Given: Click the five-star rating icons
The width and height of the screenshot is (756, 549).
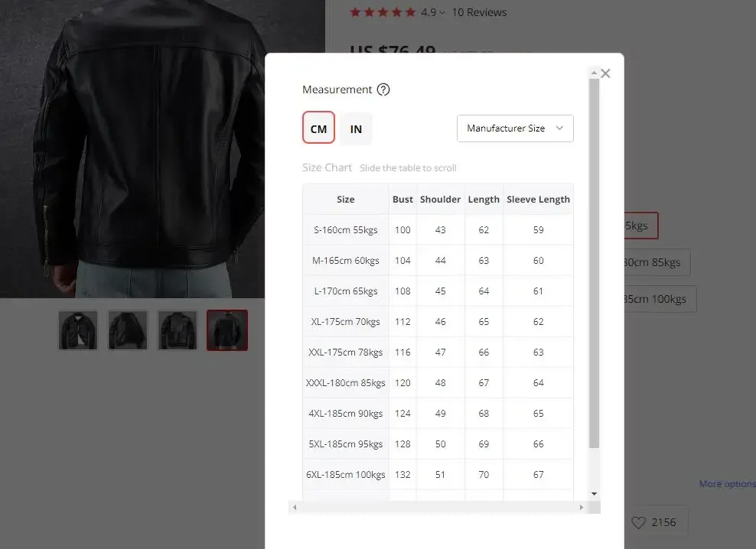Looking at the screenshot, I should click(x=383, y=12).
